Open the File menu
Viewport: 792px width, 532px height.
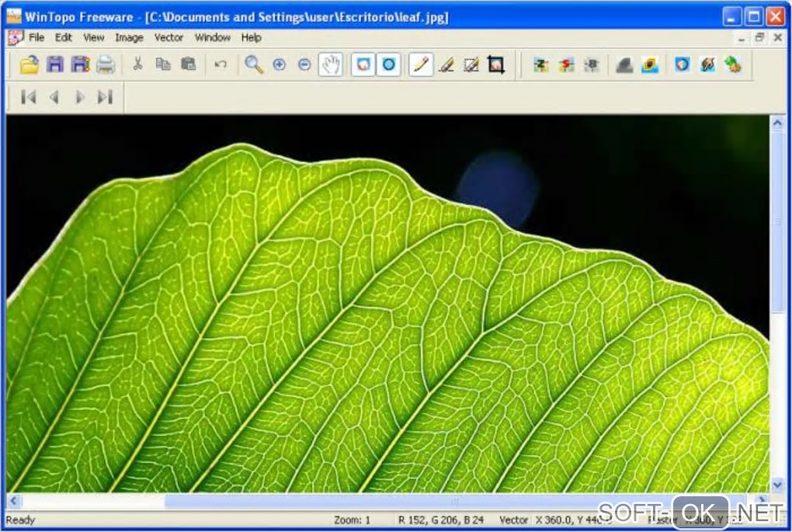coord(36,37)
